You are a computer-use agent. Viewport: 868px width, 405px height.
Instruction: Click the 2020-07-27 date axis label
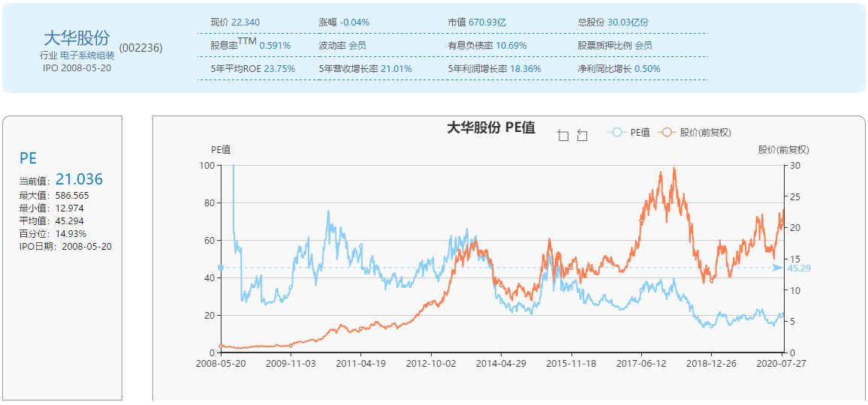782,364
